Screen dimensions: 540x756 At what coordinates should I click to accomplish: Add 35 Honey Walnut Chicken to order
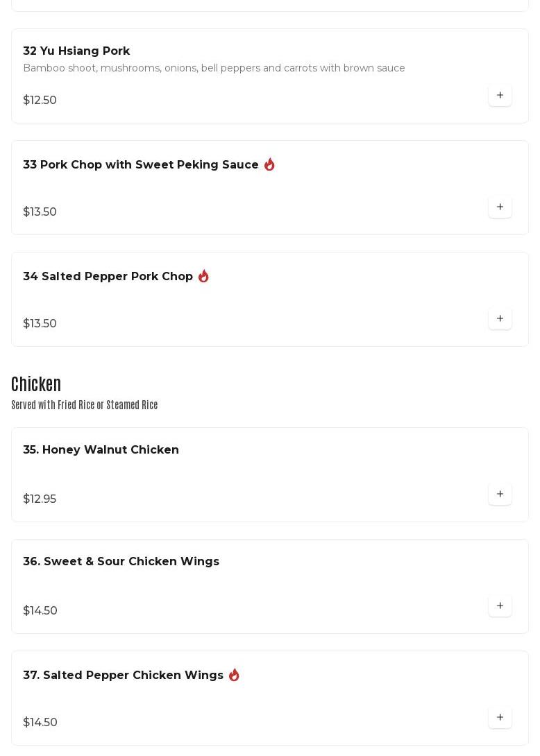pyautogui.click(x=500, y=495)
